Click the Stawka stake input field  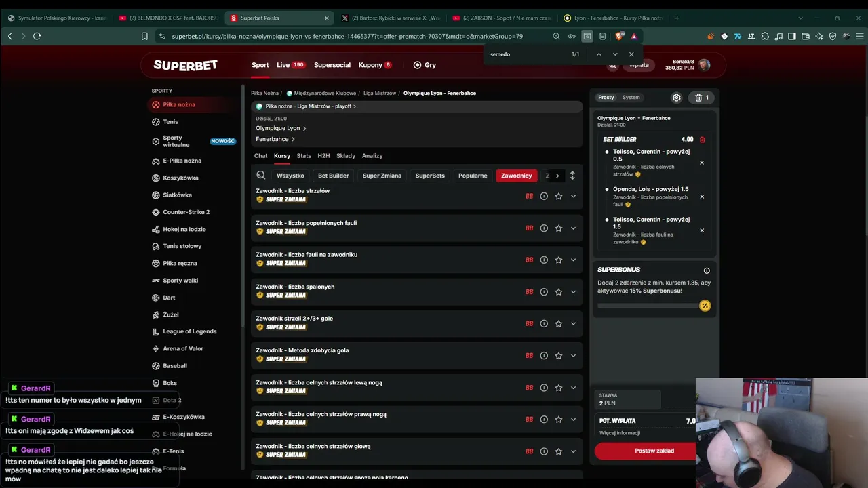coord(628,399)
